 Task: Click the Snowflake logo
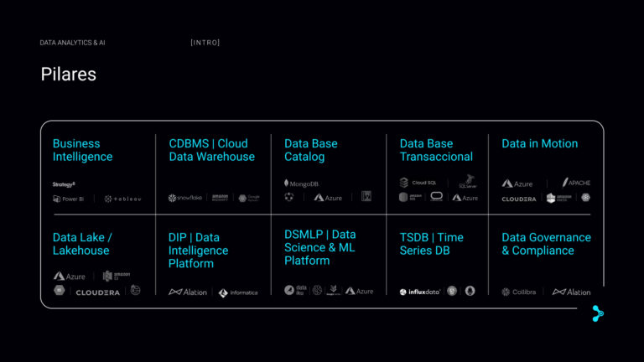click(185, 198)
